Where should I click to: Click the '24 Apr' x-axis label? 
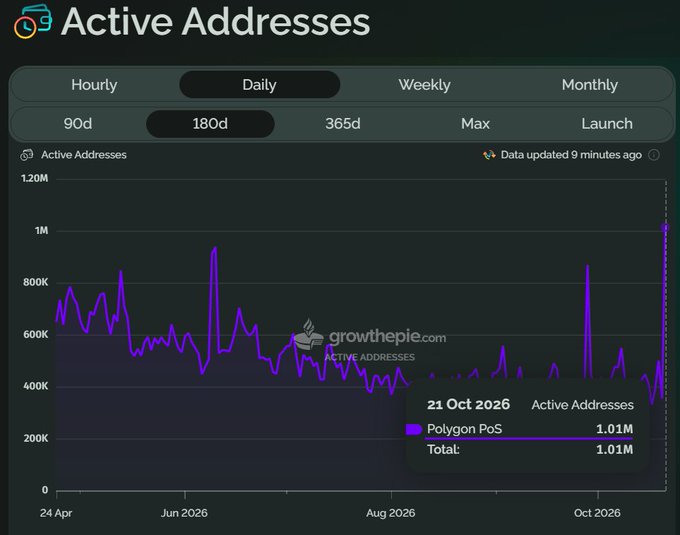(x=56, y=513)
